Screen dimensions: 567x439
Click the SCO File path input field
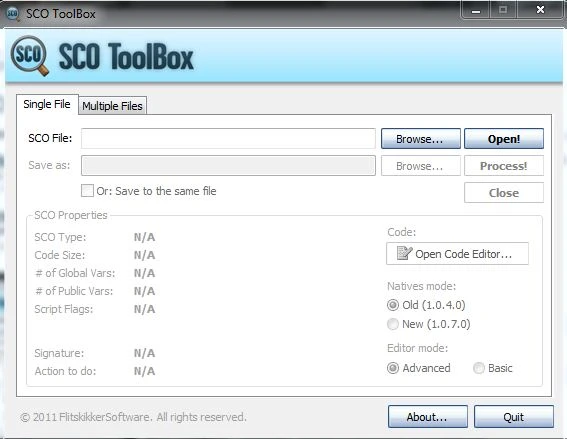tap(228, 138)
